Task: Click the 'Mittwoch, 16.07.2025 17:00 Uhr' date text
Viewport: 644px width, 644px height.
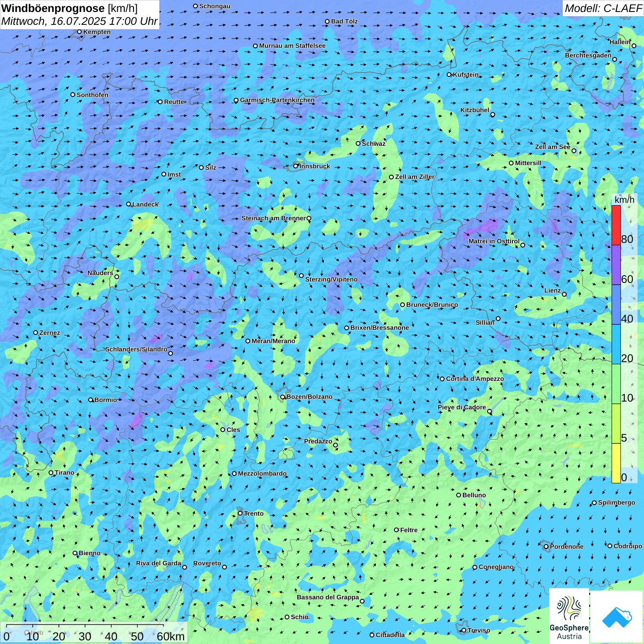Action: pyautogui.click(x=79, y=21)
